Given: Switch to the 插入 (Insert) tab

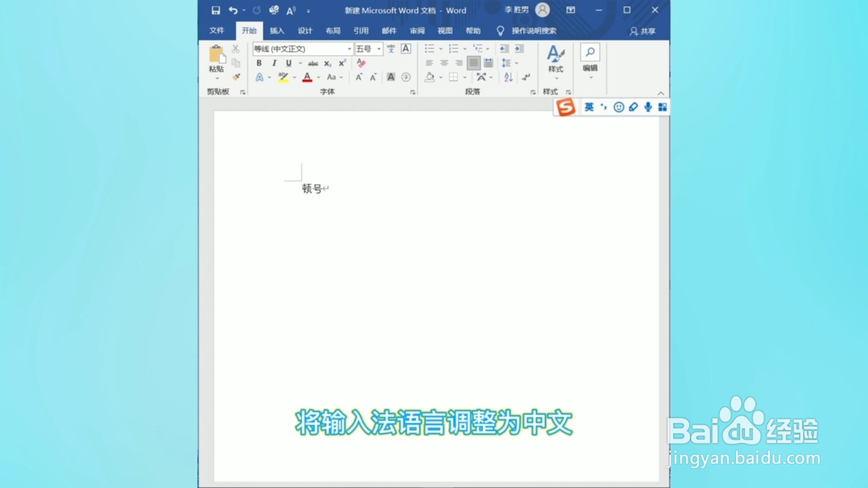Looking at the screenshot, I should click(277, 30).
